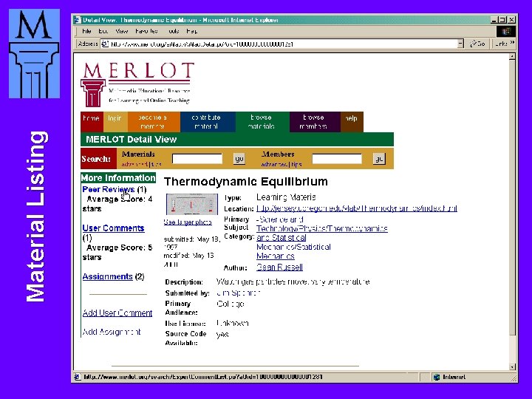Open the Tools menu

(x=174, y=31)
